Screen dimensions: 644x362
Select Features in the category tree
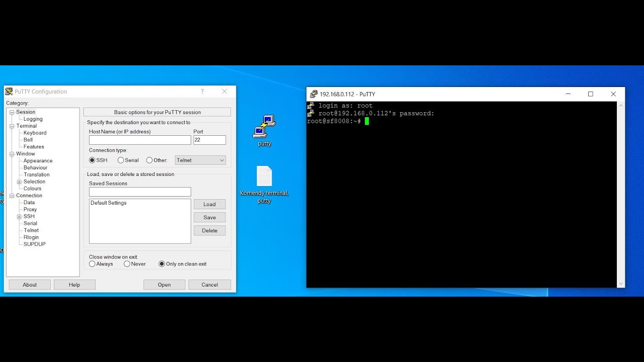[34, 147]
